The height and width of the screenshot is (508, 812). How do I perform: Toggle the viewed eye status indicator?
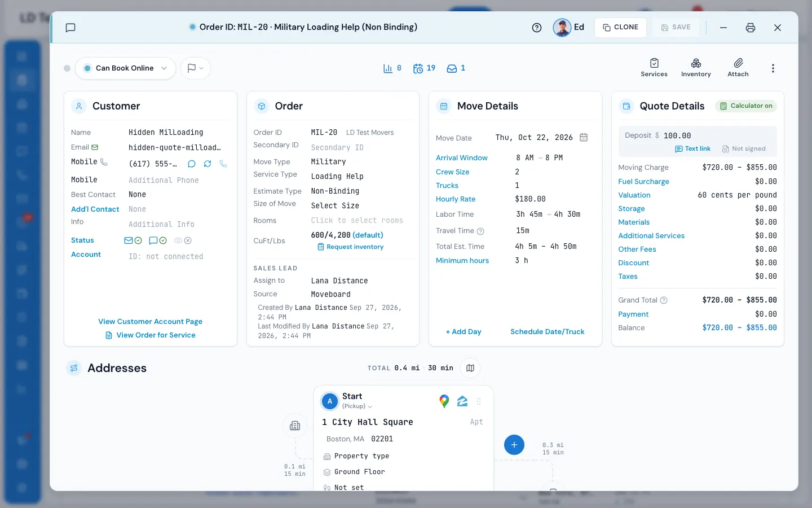click(x=183, y=240)
